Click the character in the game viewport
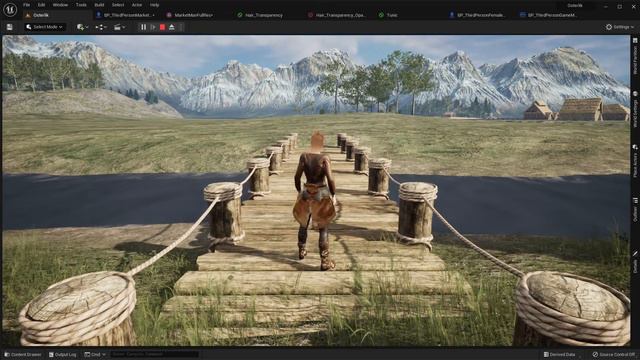Viewport: 640px width, 360px height. 315,200
